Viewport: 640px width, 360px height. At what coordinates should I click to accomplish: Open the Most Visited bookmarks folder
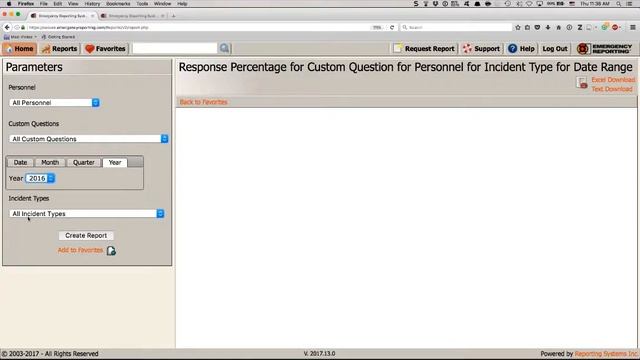coord(20,37)
